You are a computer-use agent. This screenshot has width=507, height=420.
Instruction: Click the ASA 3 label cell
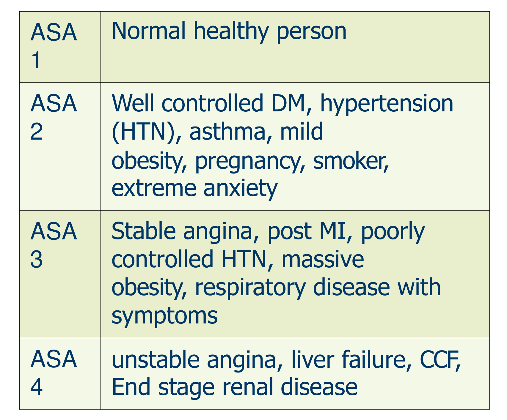coord(60,274)
